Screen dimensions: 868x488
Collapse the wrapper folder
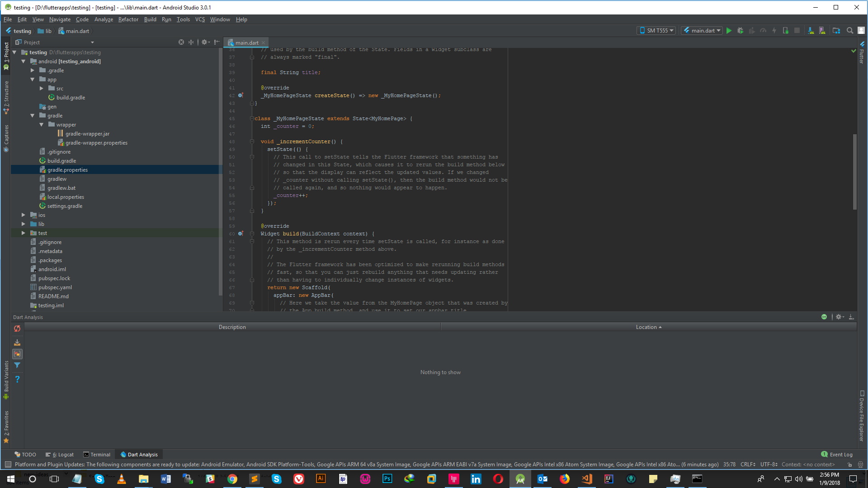42,125
